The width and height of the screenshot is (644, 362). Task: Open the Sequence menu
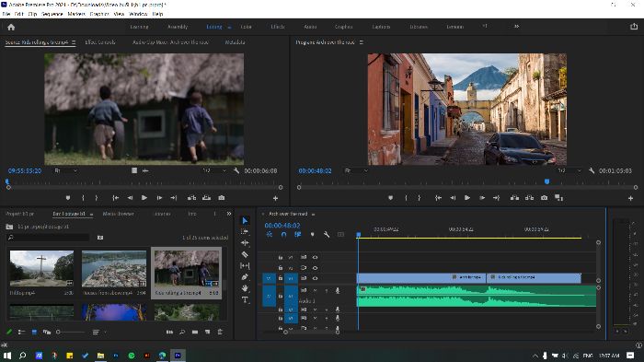click(52, 14)
